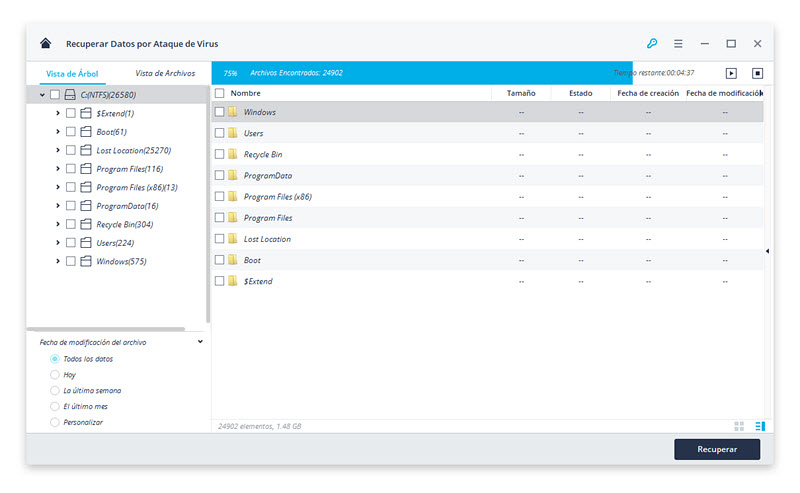Expand the Program Files (x86)(13) tree node
This screenshot has height=493, width=800.
[58, 187]
